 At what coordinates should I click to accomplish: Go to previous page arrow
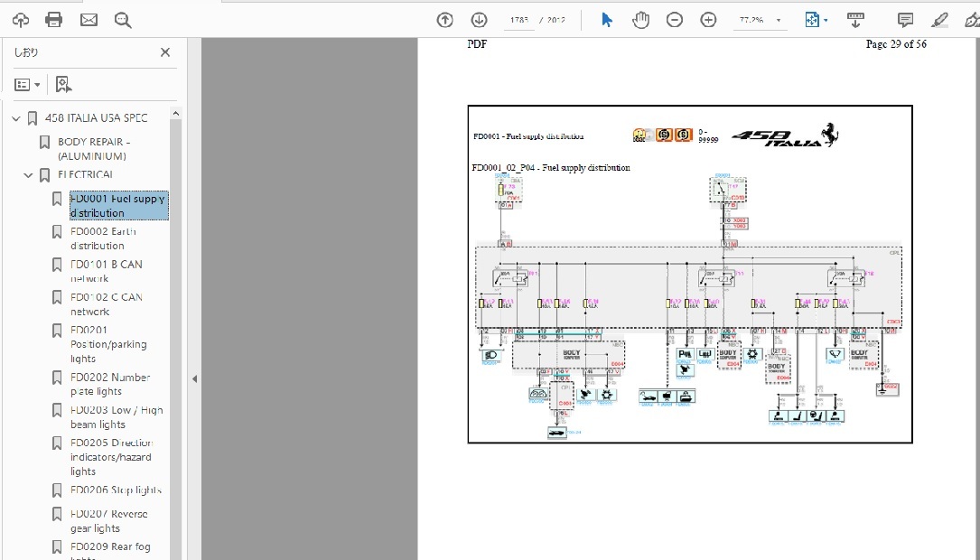[x=445, y=20]
